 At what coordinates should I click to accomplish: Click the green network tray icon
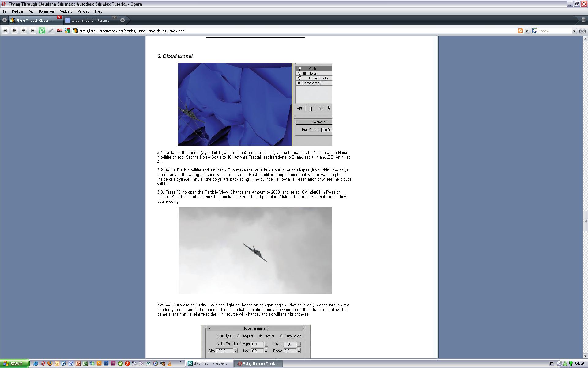(x=571, y=363)
